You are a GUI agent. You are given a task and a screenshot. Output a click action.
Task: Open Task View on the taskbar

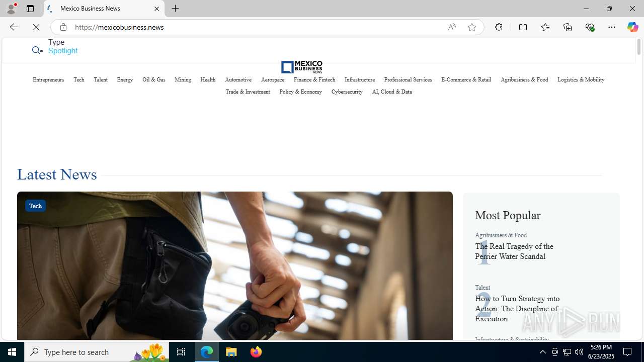pos(181,352)
